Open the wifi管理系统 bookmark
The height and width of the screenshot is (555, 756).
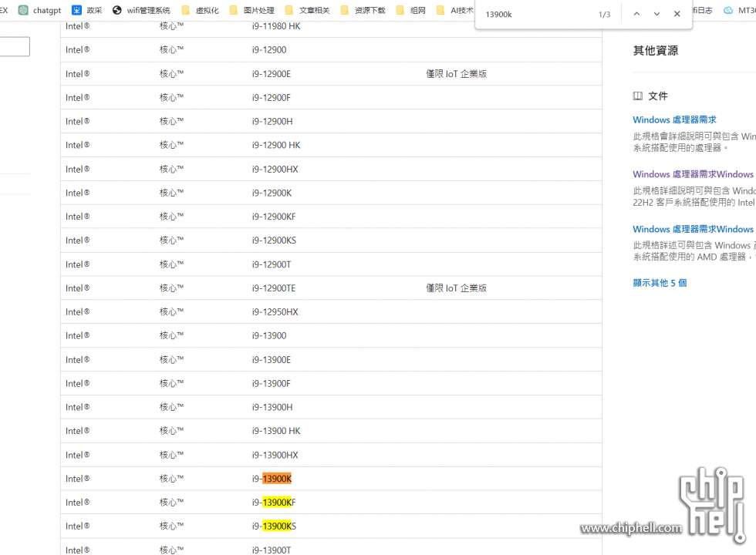141,10
